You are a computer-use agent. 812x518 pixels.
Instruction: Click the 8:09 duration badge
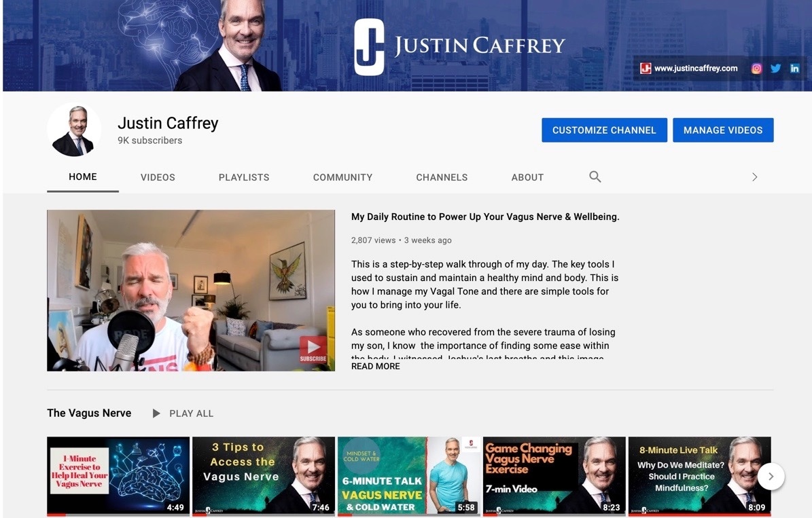(x=756, y=508)
